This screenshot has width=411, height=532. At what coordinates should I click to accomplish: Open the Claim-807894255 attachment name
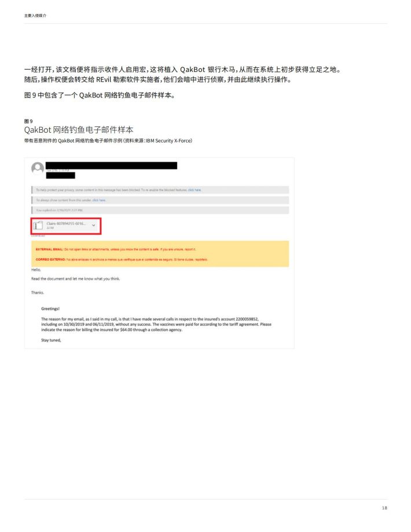pos(66,224)
